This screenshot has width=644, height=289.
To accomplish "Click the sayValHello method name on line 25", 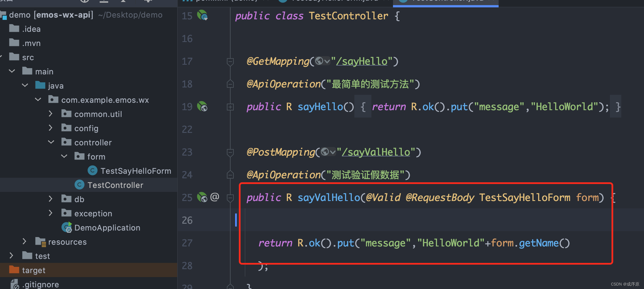I will coord(329,197).
